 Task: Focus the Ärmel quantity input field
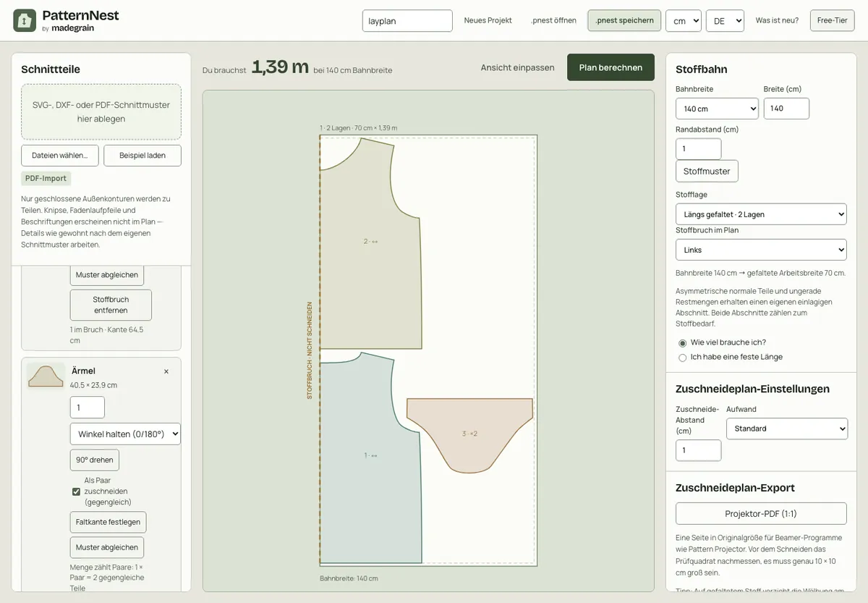88,408
